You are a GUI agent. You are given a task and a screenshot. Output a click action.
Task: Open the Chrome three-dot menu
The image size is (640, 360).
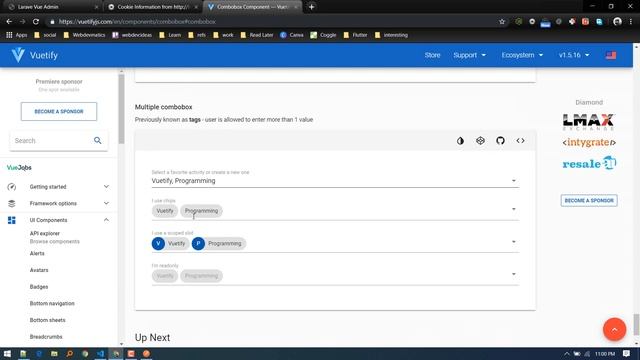[631, 22]
